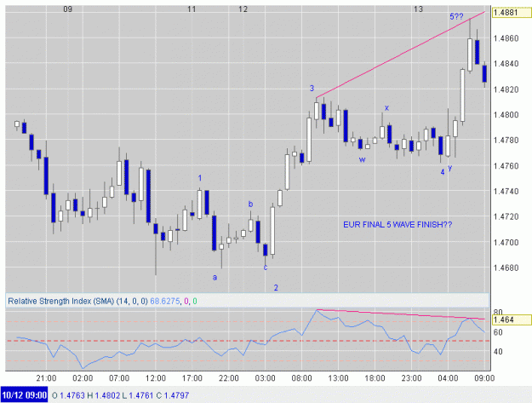
Task: Click the 'a' sub-wave label
Action: click(215, 278)
